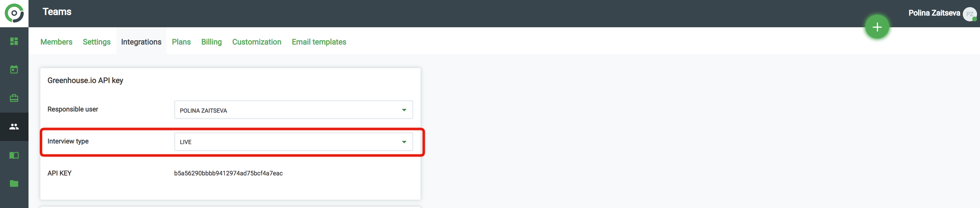Click the API key value text
The image size is (980, 208).
tap(228, 173)
